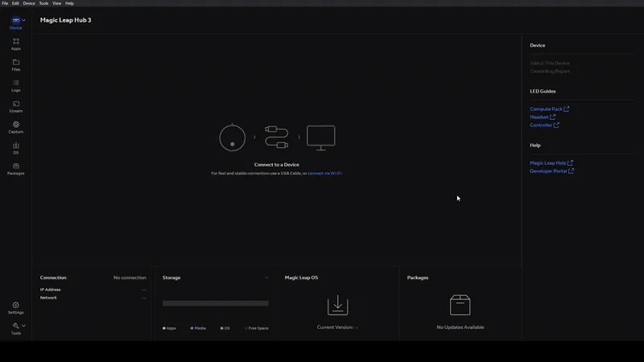Click the Magic Leap Hub 3 title

66,20
